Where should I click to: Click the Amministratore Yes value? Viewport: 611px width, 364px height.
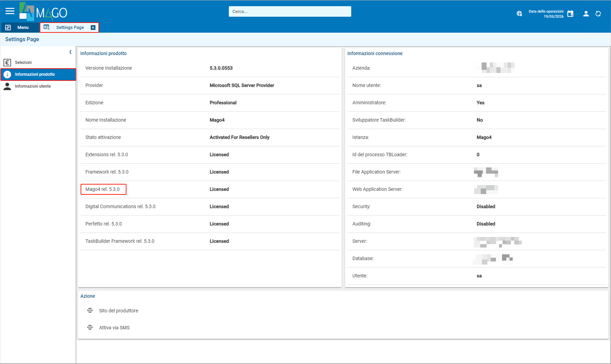point(481,103)
